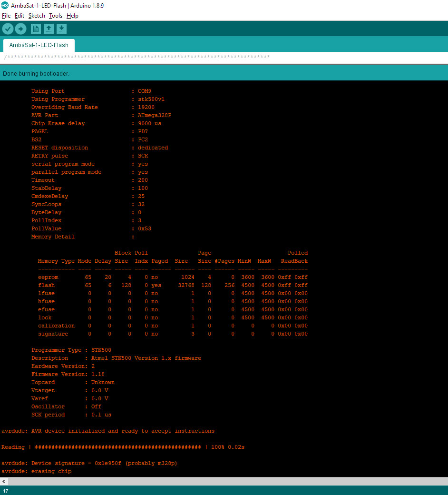
Task: Select the AmbaSat-1-LED-Flash sketch tab
Action: pyautogui.click(x=39, y=46)
